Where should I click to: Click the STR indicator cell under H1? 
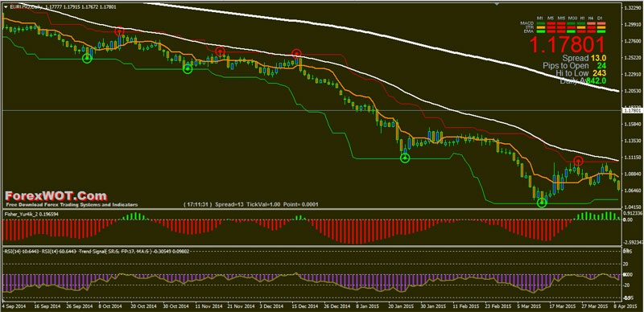coord(581,27)
